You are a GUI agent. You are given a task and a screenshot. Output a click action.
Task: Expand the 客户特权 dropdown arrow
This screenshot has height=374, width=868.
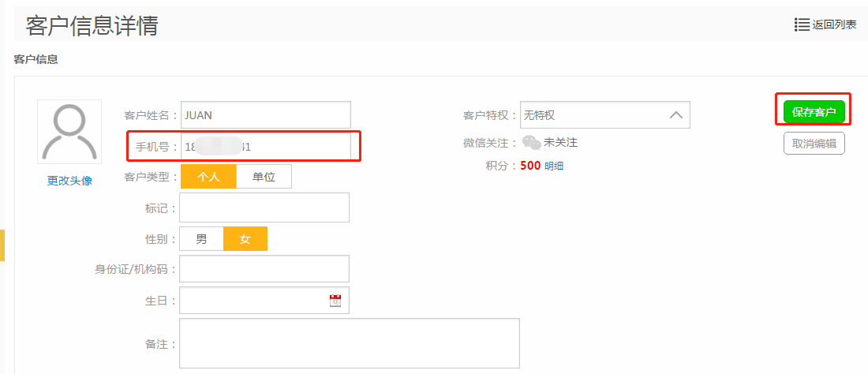click(x=676, y=115)
